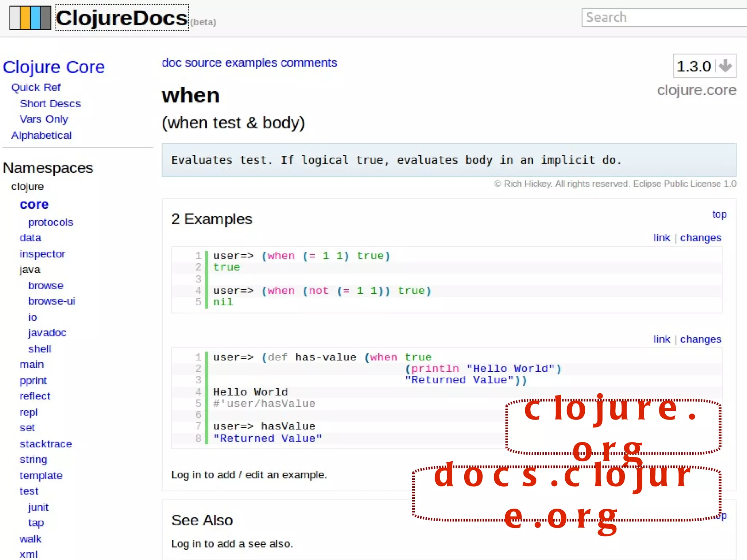Go to the comments section link
Viewport: 747px width, 560px height.
pos(309,63)
